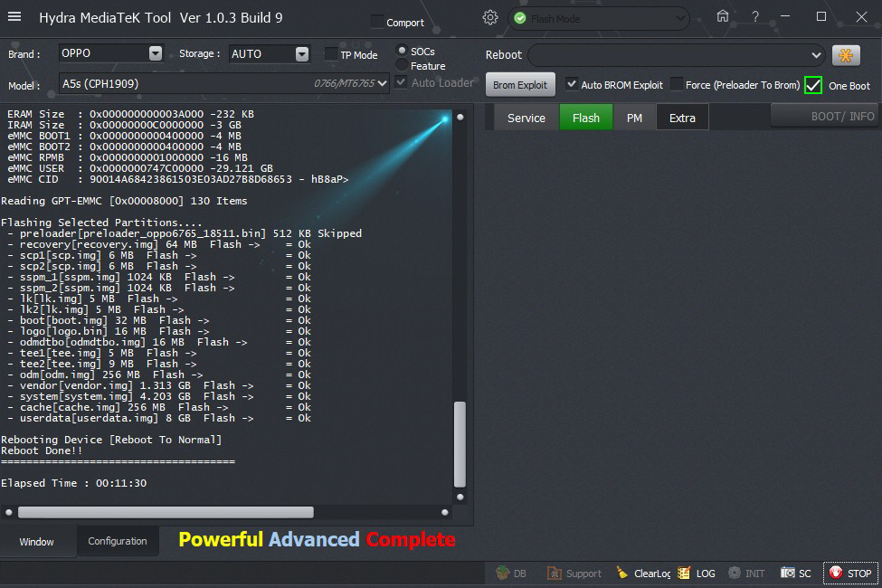This screenshot has height=588, width=882.
Task: Click 'Reading GPT-EMMC' log line
Action: tap(124, 200)
